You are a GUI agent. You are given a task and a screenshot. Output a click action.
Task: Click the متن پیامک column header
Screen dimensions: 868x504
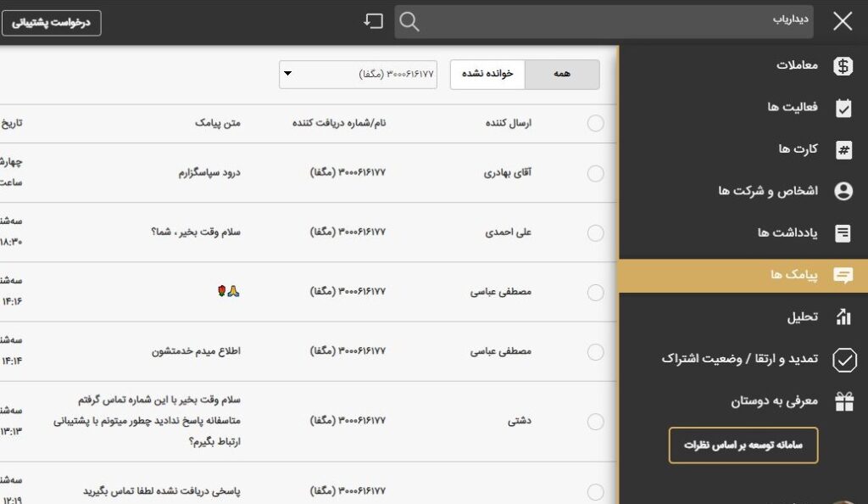(x=218, y=123)
